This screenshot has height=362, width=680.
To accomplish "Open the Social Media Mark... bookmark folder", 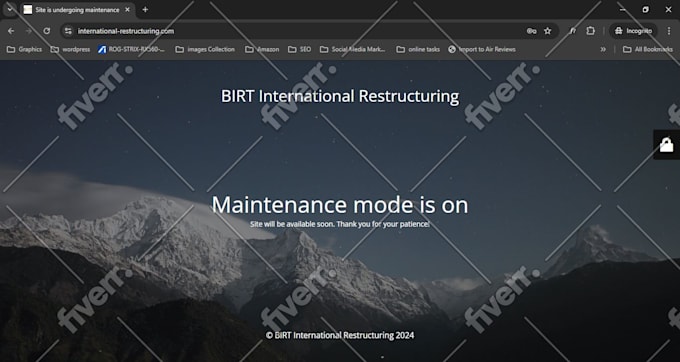I will [x=353, y=49].
